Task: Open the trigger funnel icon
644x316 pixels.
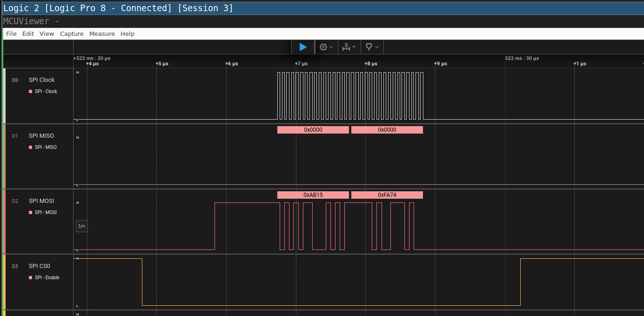Action: [369, 47]
